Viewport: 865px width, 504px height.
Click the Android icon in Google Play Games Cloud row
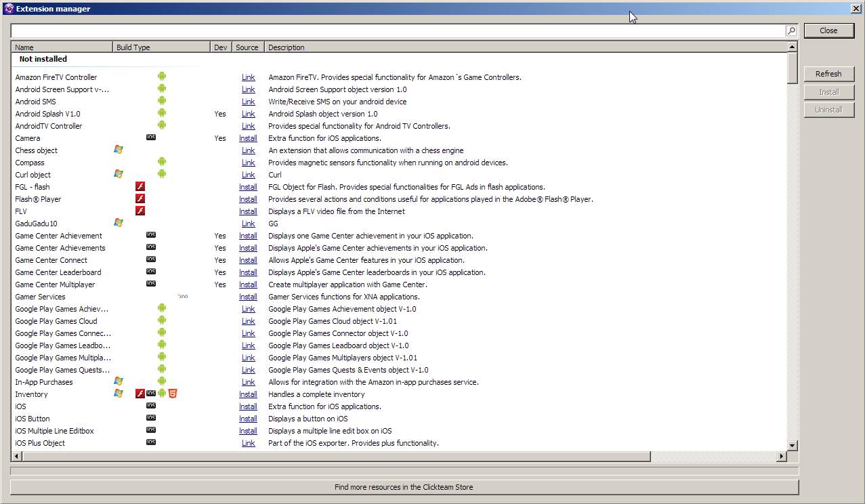point(162,320)
